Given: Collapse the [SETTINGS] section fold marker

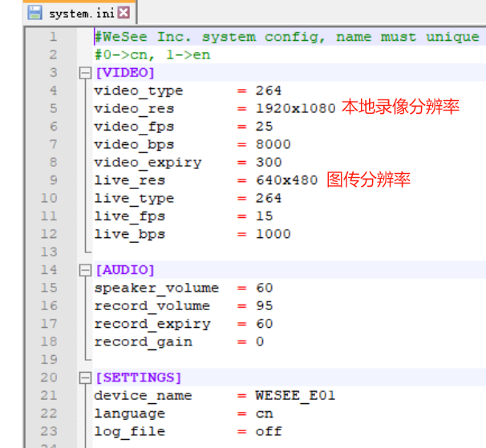Looking at the screenshot, I should [x=85, y=377].
